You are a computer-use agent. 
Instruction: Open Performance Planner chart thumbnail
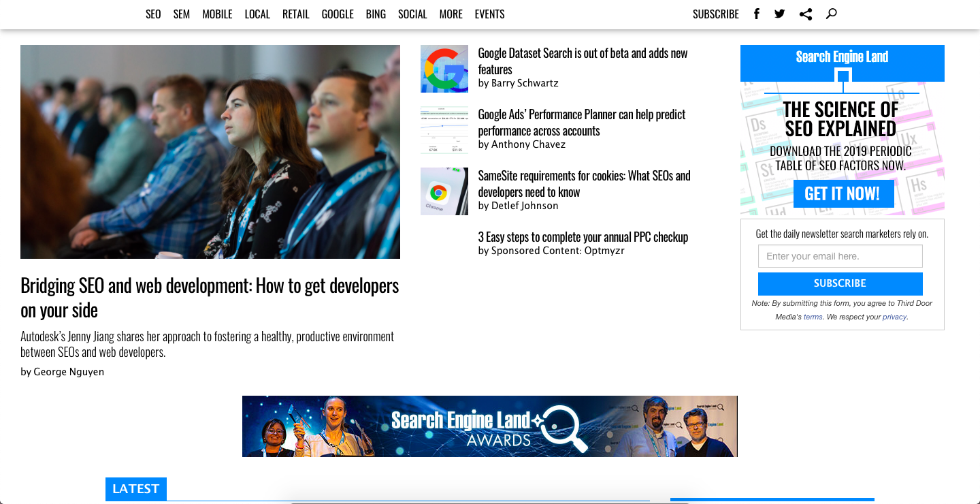click(x=444, y=130)
